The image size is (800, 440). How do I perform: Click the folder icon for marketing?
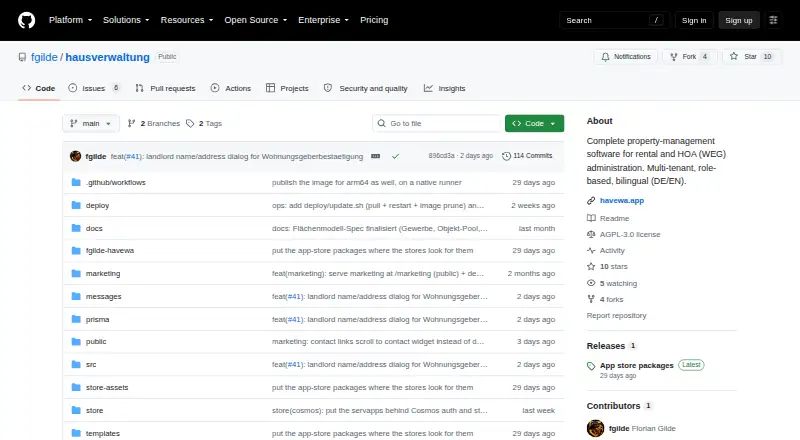[x=76, y=274]
